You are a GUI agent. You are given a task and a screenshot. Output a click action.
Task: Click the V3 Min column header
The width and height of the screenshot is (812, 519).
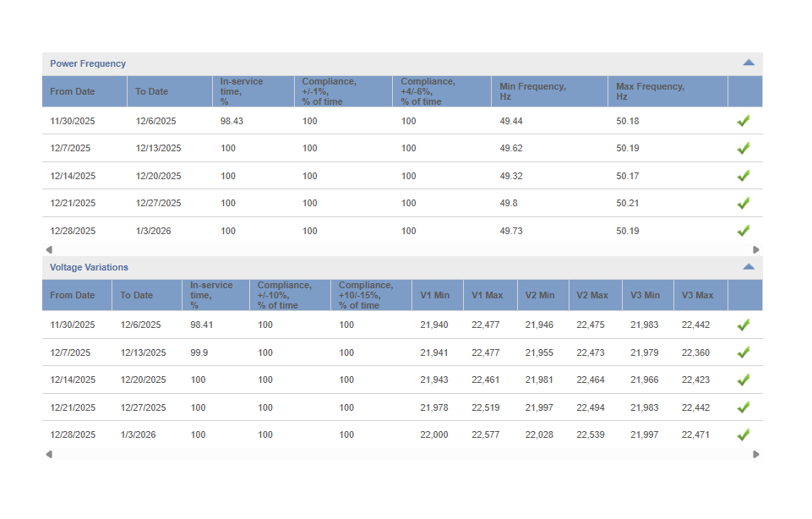coord(648,295)
